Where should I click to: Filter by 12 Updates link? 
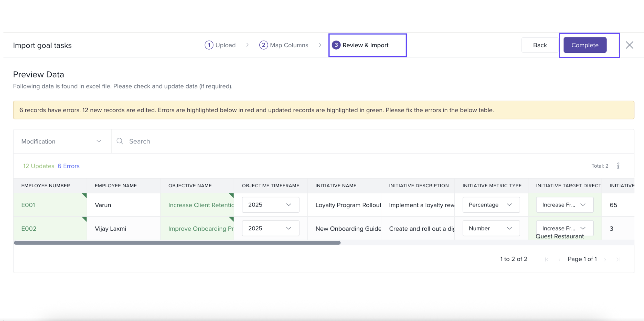pyautogui.click(x=39, y=166)
